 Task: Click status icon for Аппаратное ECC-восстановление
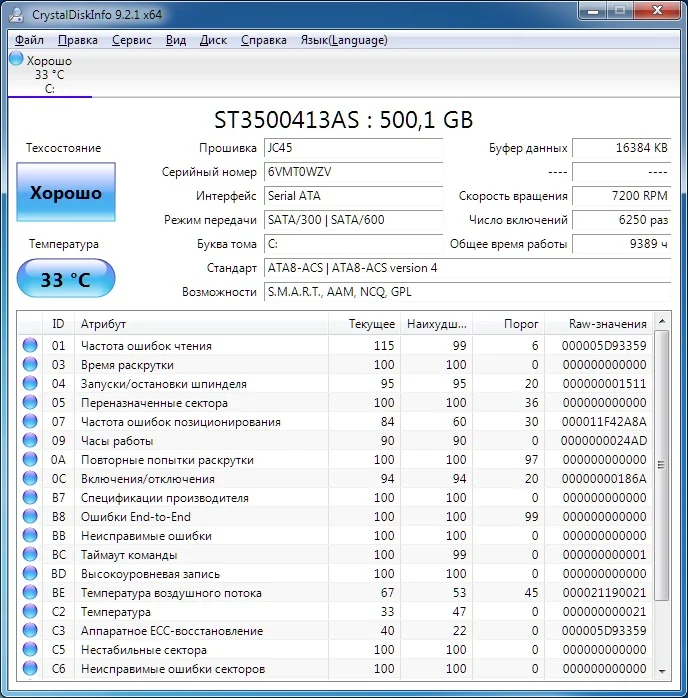(x=30, y=630)
